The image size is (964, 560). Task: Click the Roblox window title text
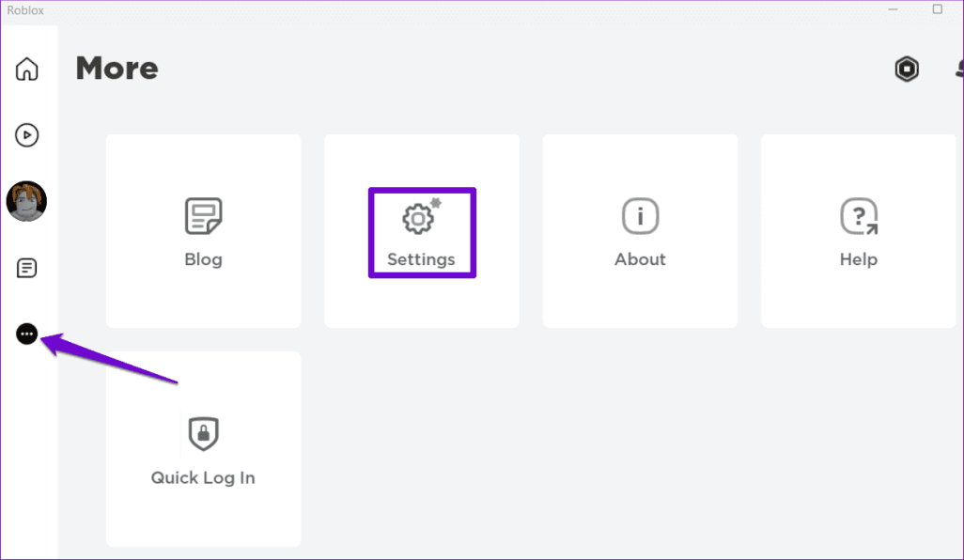click(x=24, y=10)
